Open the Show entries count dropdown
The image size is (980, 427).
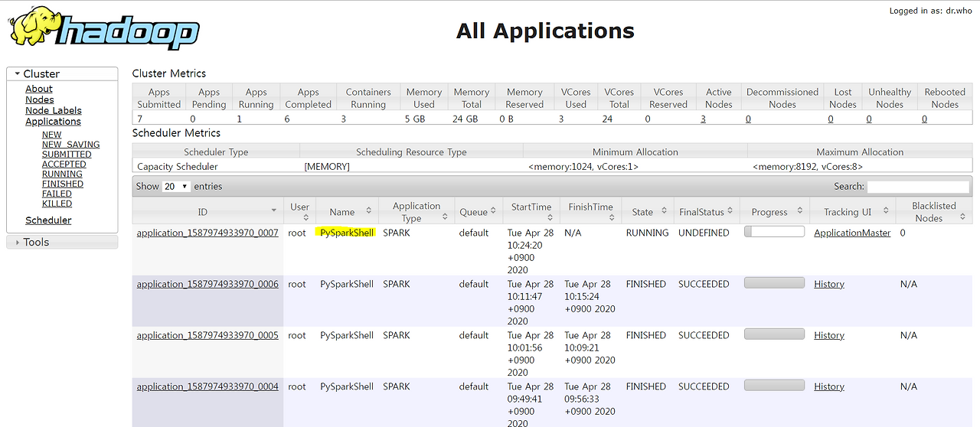[x=176, y=186]
